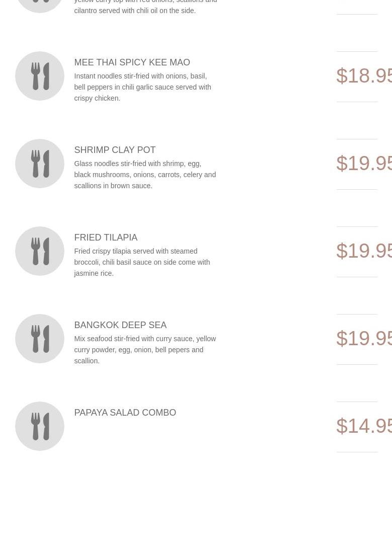
Task: Click the $19.95 price for Bangkok Deep Sea
Action: click(x=364, y=338)
